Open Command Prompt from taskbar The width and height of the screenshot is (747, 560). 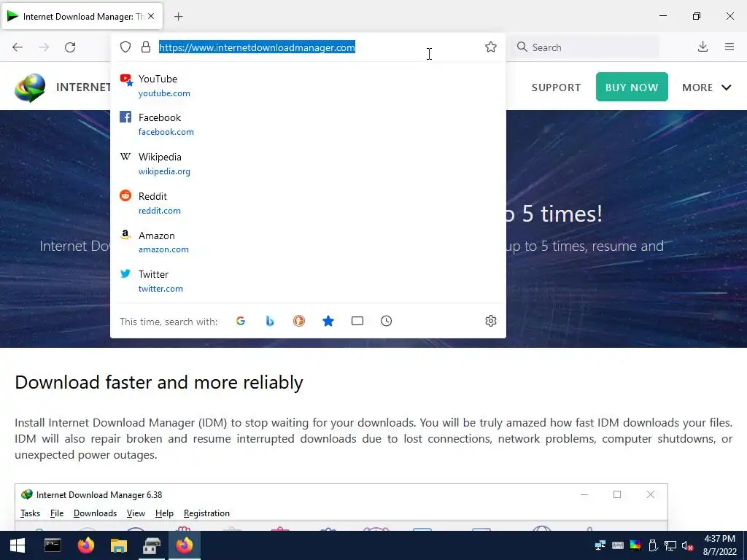point(53,545)
